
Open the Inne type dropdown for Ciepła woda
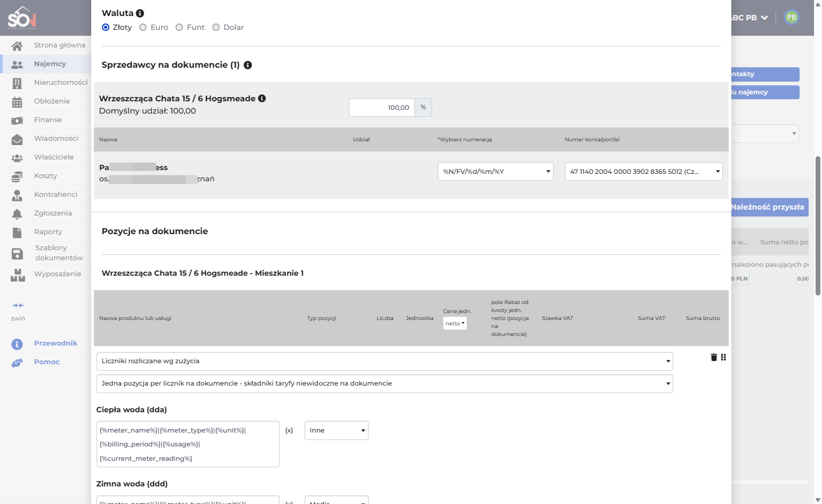tap(336, 430)
